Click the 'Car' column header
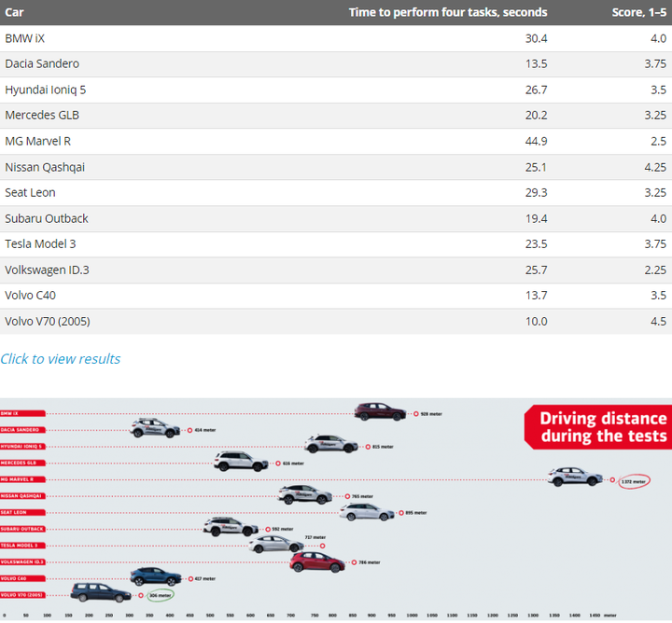The image size is (672, 623). coord(14,12)
